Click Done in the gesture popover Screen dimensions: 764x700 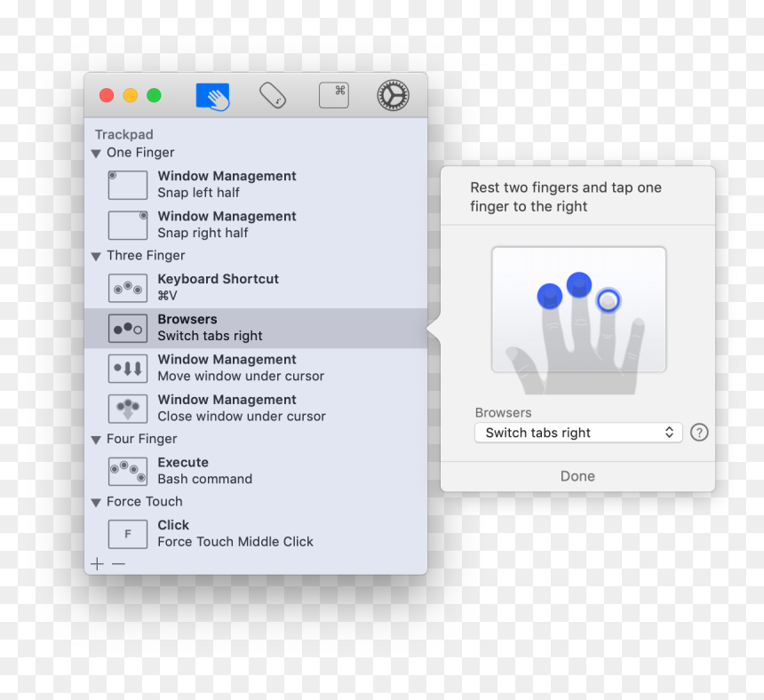[577, 476]
